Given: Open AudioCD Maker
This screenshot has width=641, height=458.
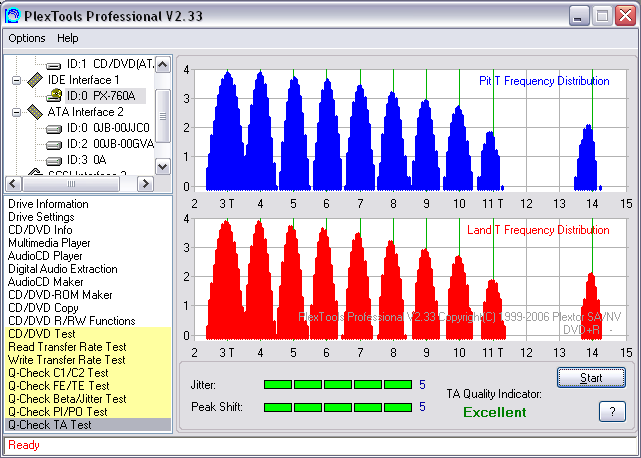Looking at the screenshot, I should [45, 282].
